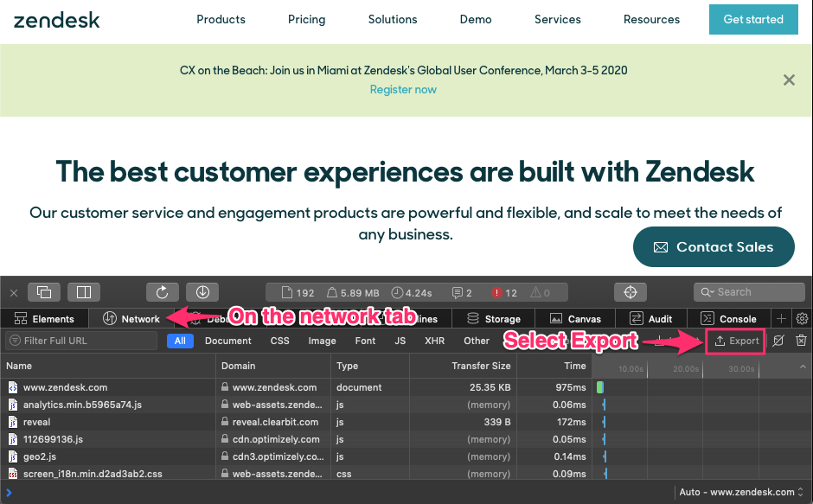Close the Web Inspector panel
The image size is (813, 504).
pos(14,293)
